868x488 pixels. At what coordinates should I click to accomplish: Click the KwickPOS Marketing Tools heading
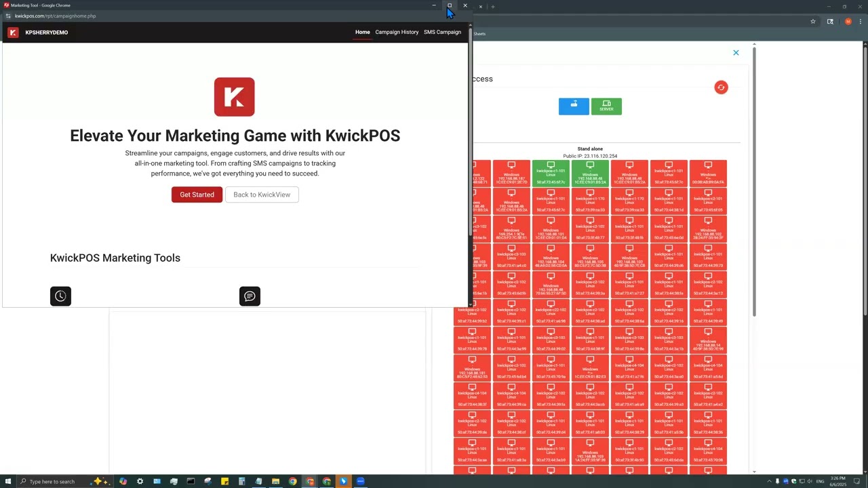(x=115, y=258)
